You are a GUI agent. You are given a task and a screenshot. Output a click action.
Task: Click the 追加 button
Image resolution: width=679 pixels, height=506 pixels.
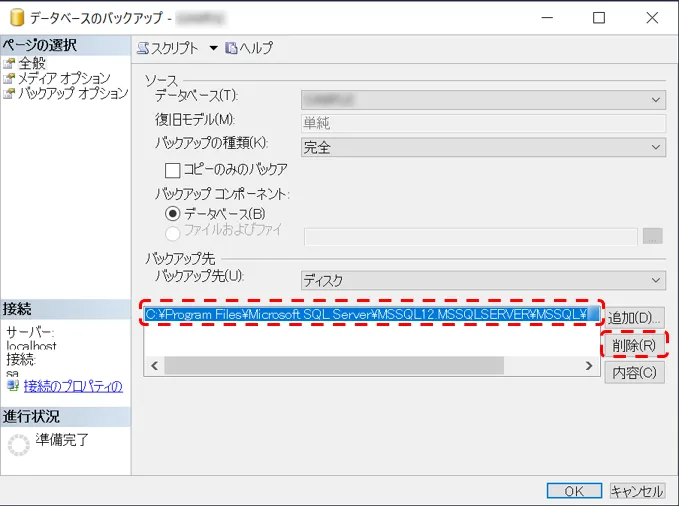[634, 317]
